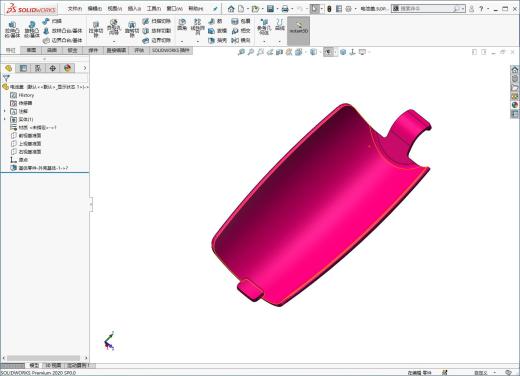The width and height of the screenshot is (520, 376).
Task: Expand the 注解 (Annotations) tree node
Action: click(x=4, y=111)
